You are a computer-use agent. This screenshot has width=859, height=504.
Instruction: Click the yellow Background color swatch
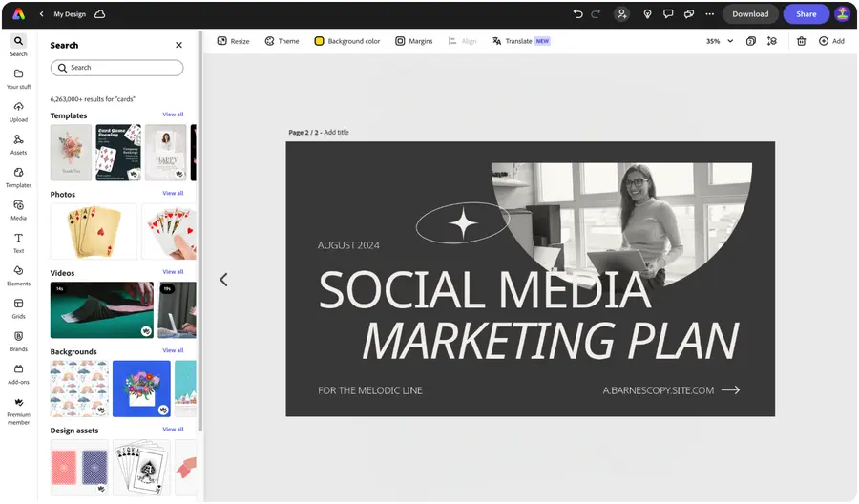coord(320,41)
